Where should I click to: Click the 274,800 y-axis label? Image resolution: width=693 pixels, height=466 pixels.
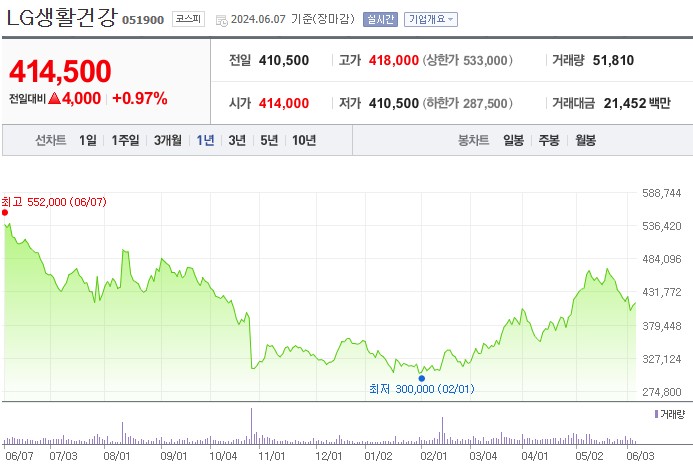tap(662, 392)
